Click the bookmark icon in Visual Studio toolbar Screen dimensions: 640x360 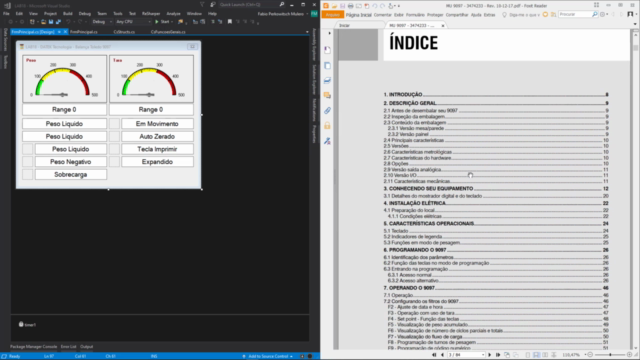230,22
